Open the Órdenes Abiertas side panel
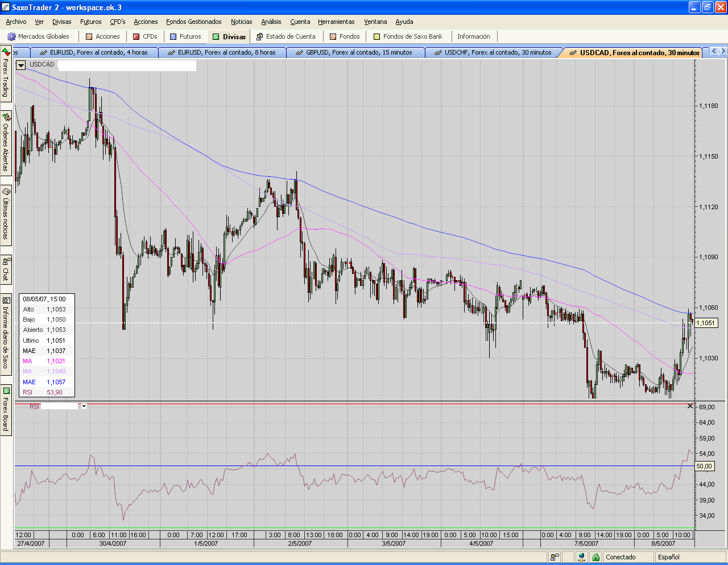This screenshot has width=728, height=565. click(x=6, y=142)
